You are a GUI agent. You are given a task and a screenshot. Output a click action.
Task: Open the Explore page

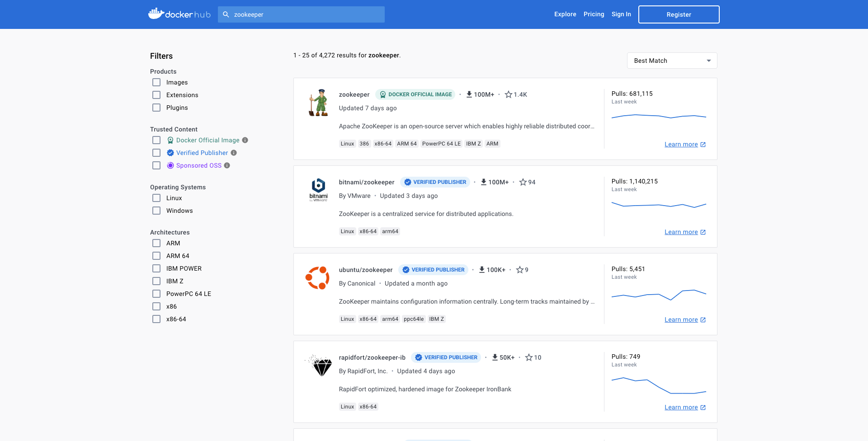coord(565,14)
